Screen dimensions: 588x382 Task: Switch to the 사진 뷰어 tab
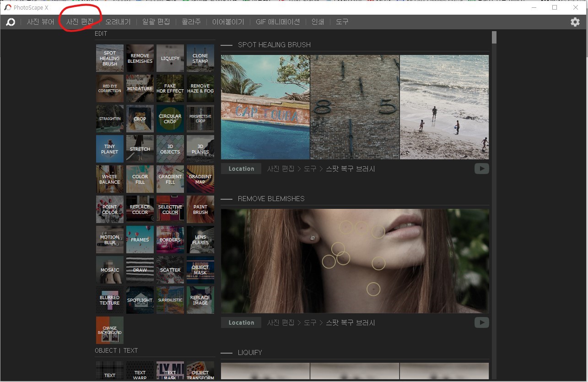40,22
